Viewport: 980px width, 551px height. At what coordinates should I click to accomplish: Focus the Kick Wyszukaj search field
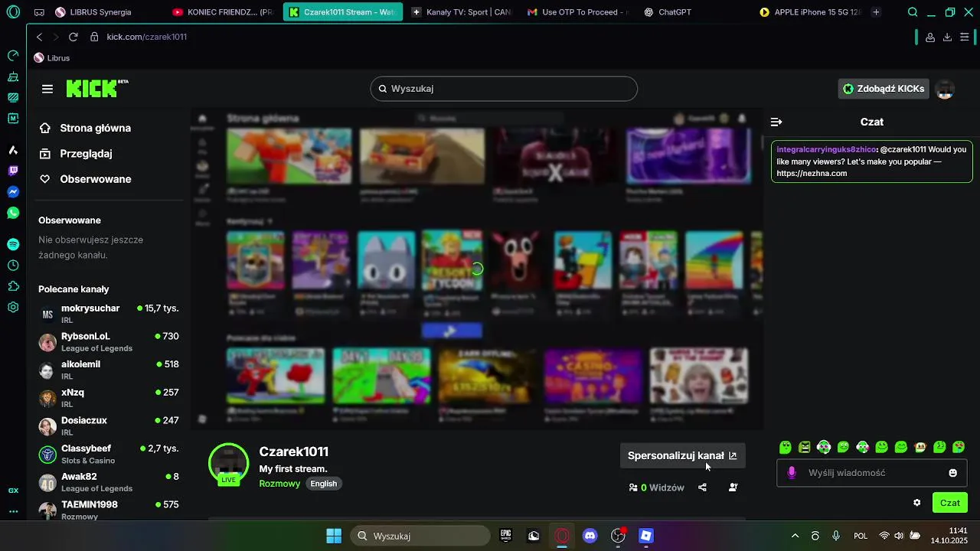click(x=504, y=89)
